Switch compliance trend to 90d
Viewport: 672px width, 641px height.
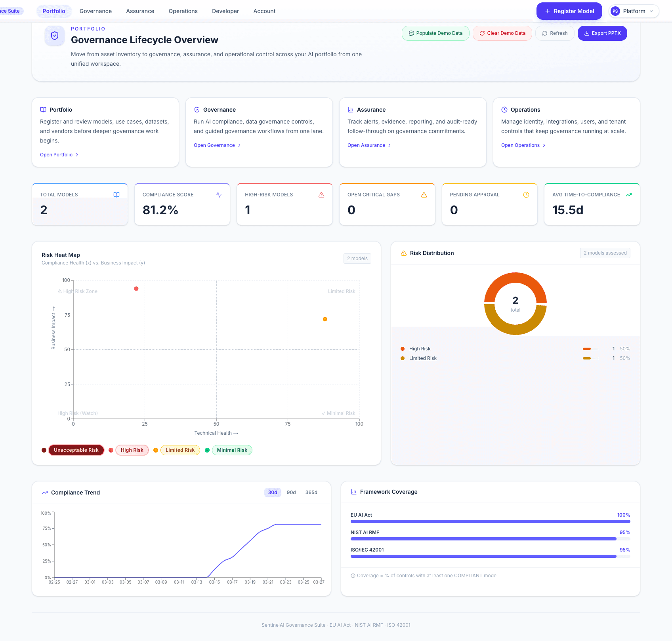tap(291, 493)
